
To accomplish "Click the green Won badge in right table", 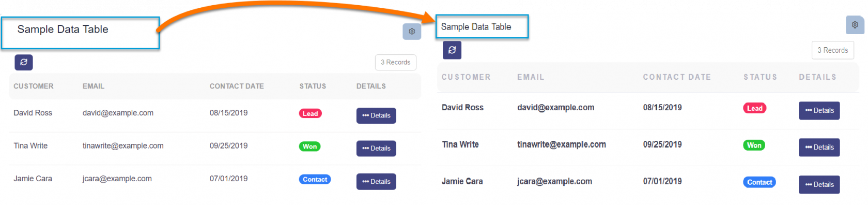I will pyautogui.click(x=754, y=145).
